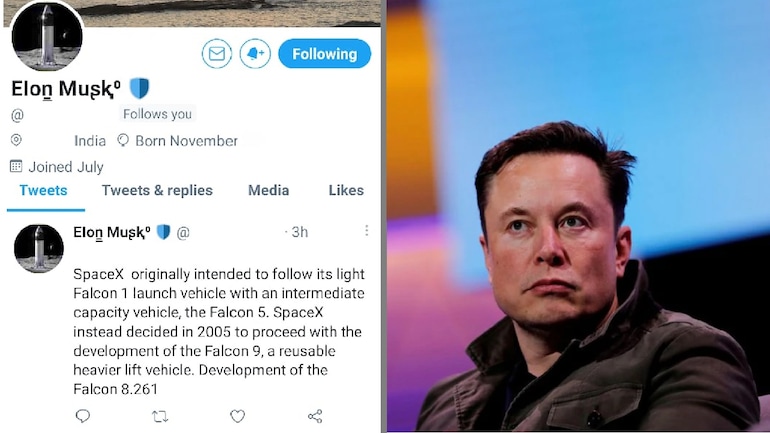Open the large profile avatar picture
770x433 pixels.
(46, 37)
